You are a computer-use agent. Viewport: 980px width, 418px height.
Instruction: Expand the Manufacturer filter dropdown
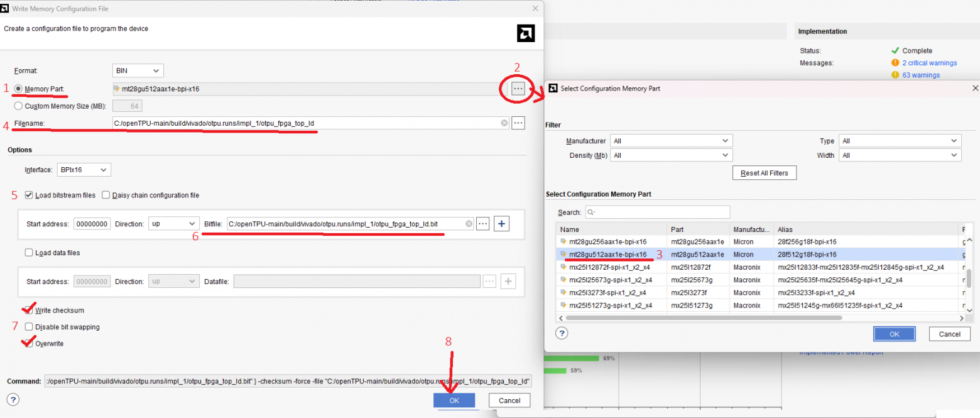(x=672, y=141)
